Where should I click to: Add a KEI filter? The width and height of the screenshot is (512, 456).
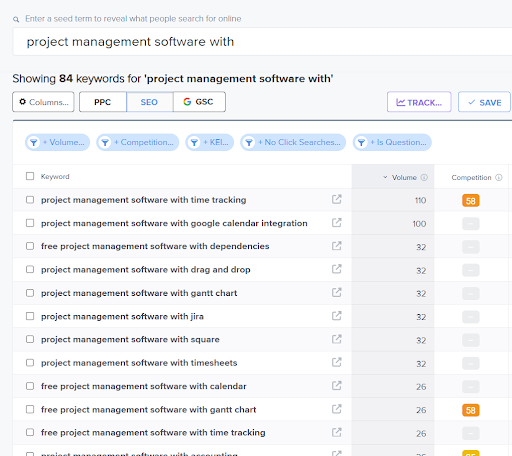pos(210,142)
